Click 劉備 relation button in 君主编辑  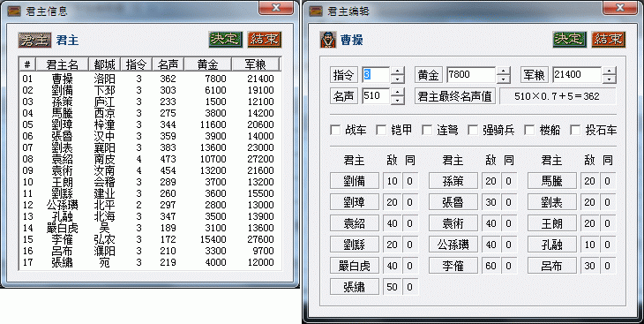[x=355, y=181]
